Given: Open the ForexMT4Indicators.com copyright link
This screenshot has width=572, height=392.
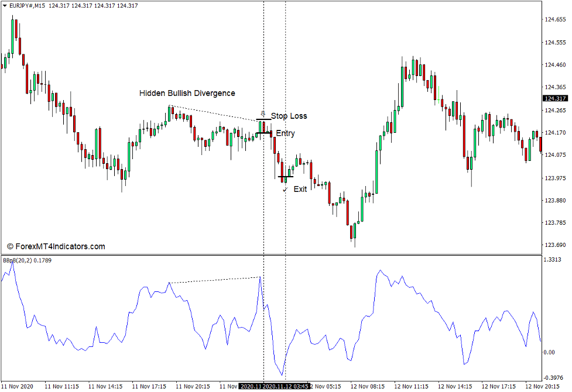Looking at the screenshot, I should click(56, 245).
